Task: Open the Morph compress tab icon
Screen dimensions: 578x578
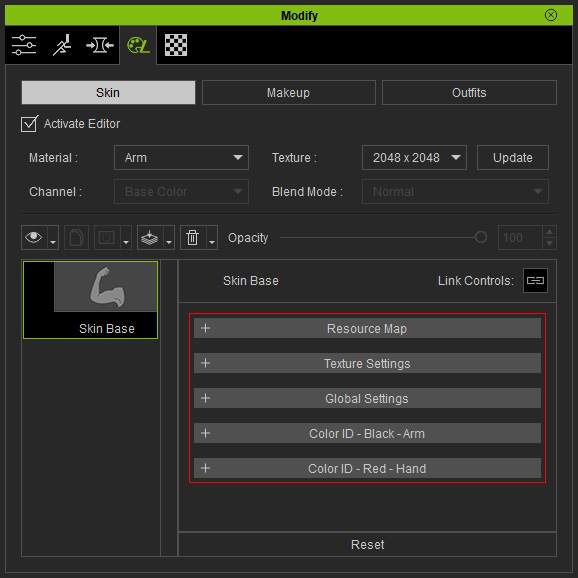Action: pos(100,45)
